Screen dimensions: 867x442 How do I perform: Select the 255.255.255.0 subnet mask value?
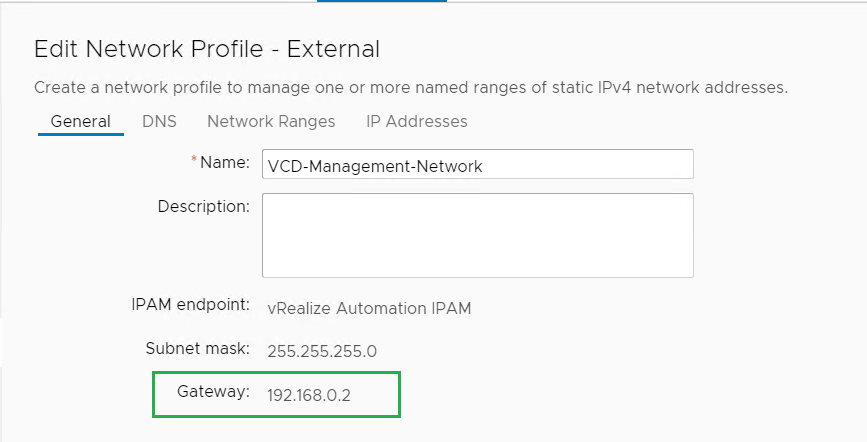323,351
